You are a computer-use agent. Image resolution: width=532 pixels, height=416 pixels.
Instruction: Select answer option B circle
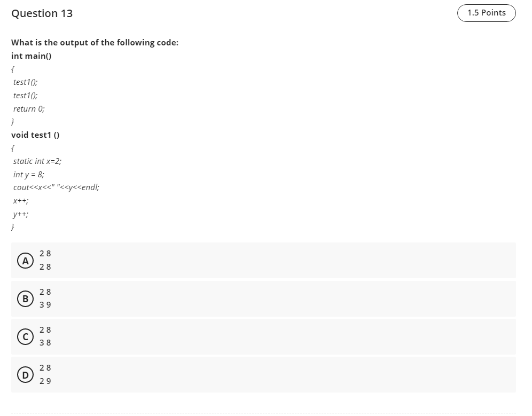[x=25, y=299]
